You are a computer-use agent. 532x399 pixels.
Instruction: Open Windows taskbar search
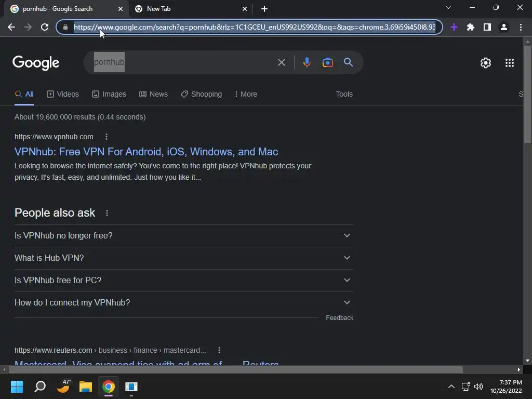coord(40,387)
